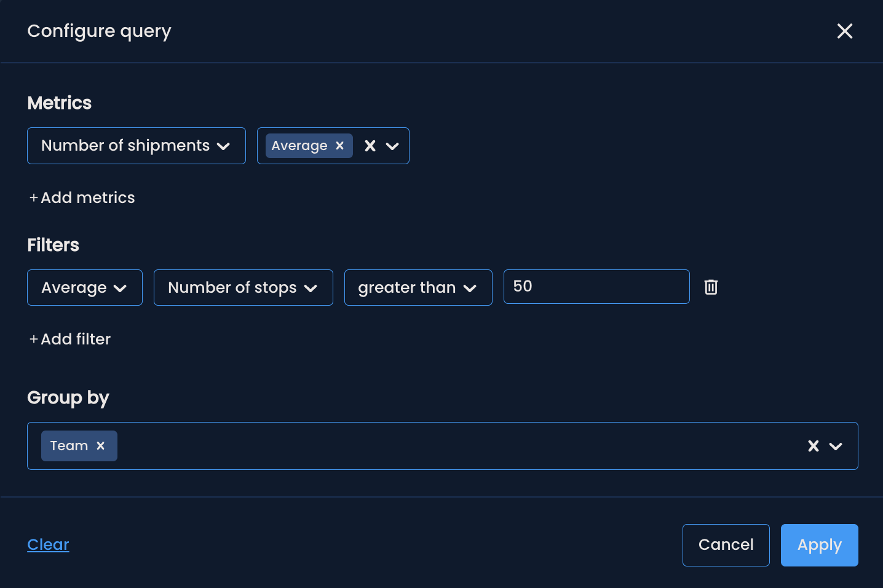Clear all aggregations in metrics selector
Image resolution: width=883 pixels, height=588 pixels.
[370, 146]
